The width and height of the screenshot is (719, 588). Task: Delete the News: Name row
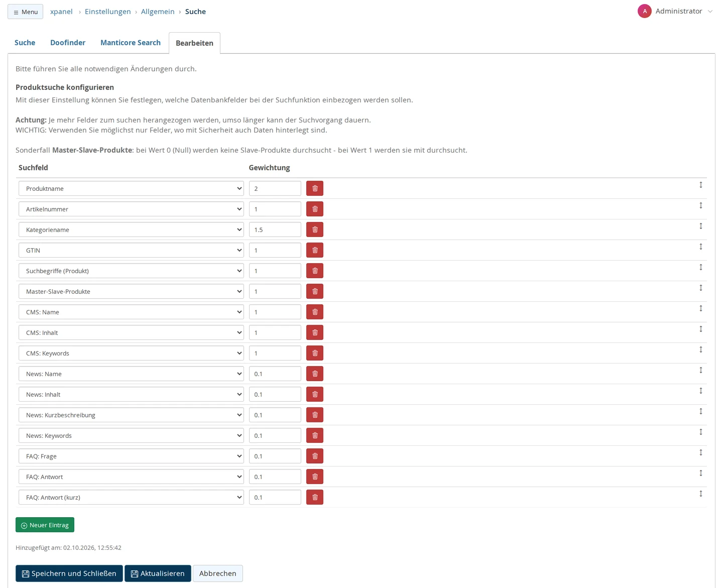point(315,374)
